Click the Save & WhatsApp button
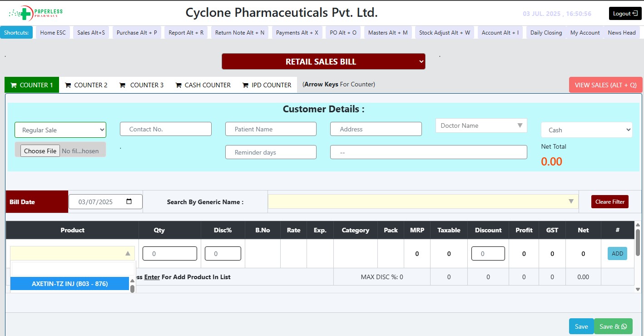 tap(613, 326)
